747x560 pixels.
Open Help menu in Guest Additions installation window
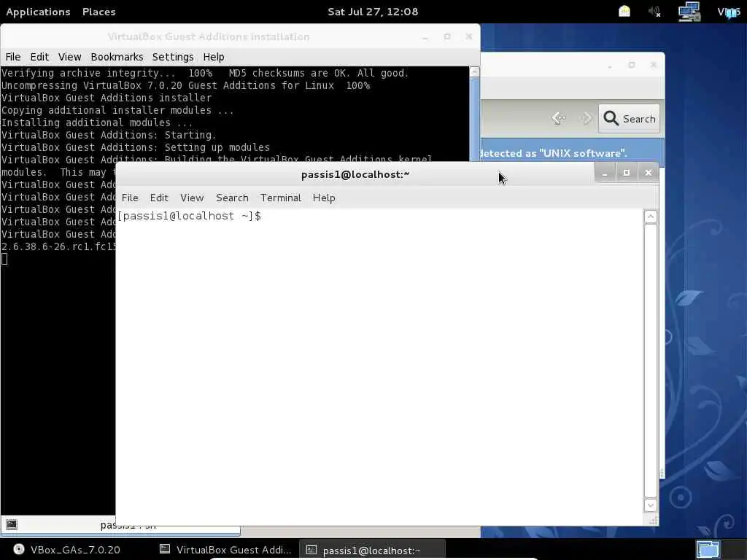(214, 57)
